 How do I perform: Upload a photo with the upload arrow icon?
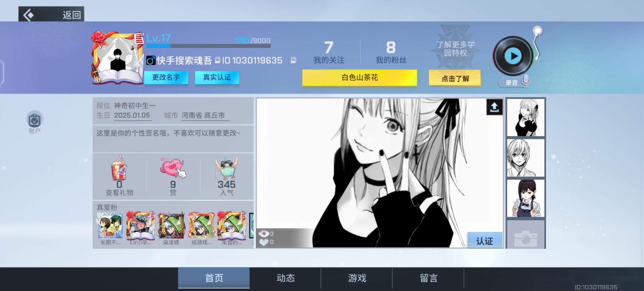(494, 107)
